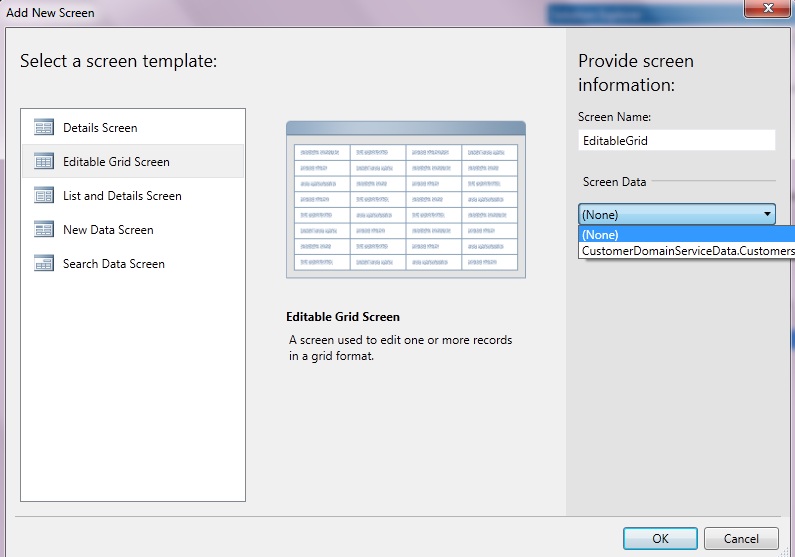Click the Search Data Screen template icon
This screenshot has width=795, height=557.
(44, 263)
